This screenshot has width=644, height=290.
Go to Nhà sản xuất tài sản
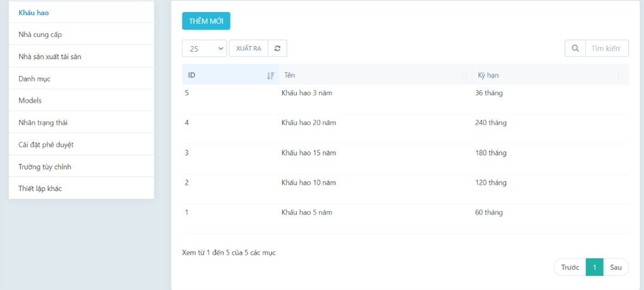[50, 56]
